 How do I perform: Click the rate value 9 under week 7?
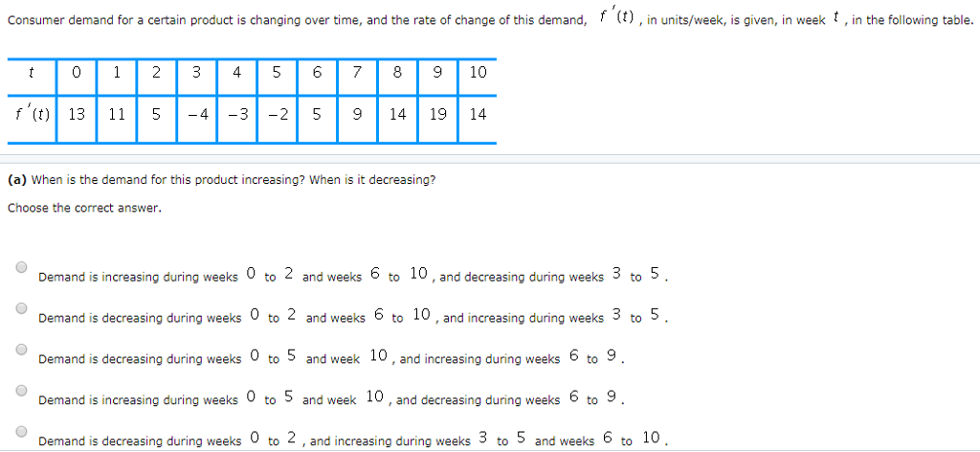[x=357, y=114]
